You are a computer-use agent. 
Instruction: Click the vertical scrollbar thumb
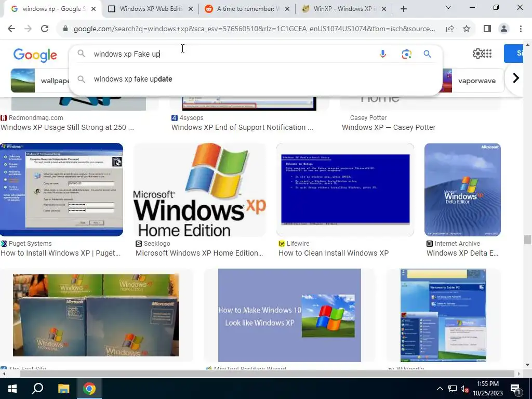click(x=527, y=240)
